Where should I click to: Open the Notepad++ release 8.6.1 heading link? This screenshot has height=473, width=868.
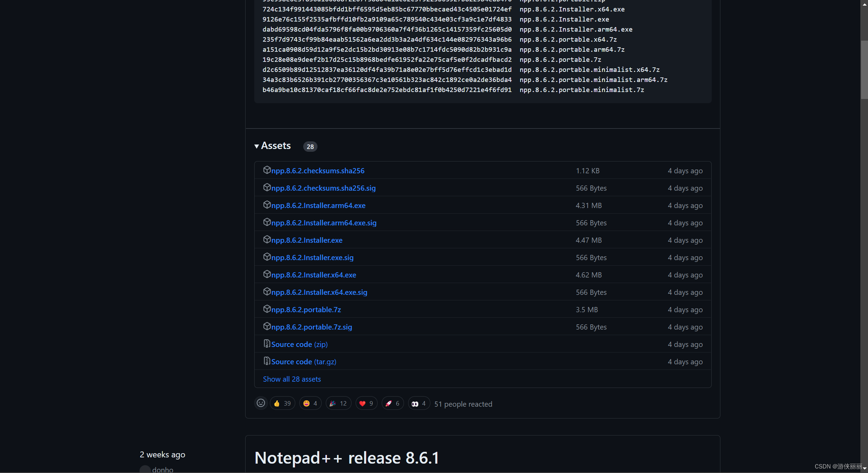[346, 457]
